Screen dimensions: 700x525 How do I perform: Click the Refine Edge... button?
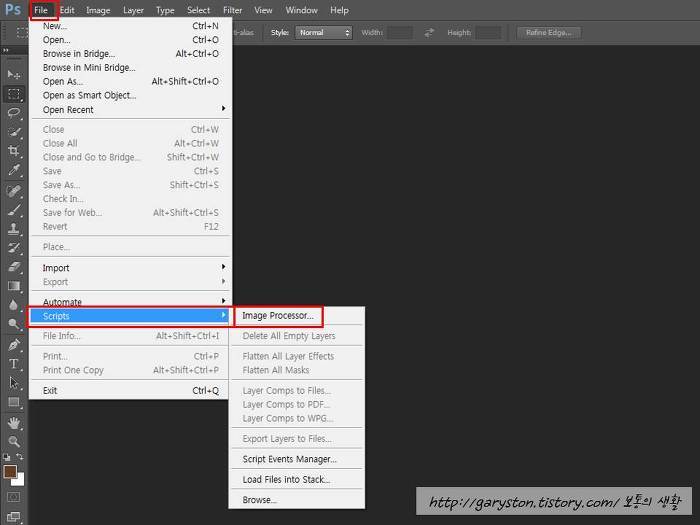(x=549, y=33)
